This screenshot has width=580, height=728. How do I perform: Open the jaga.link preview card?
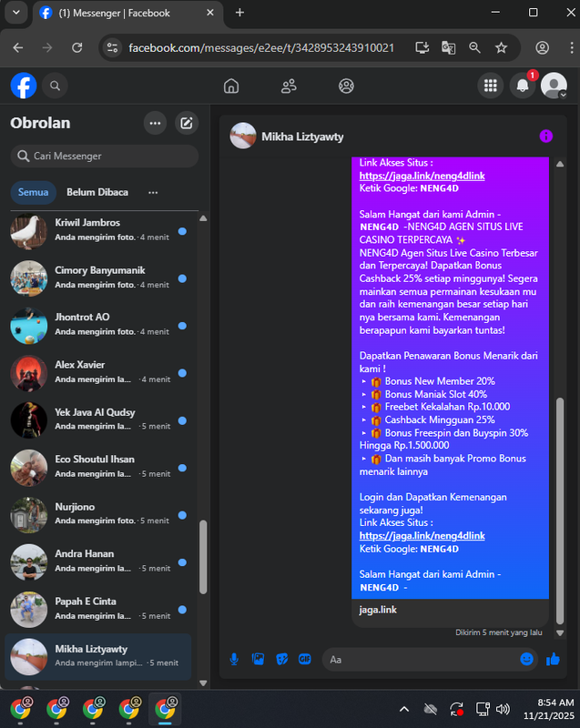(x=450, y=612)
